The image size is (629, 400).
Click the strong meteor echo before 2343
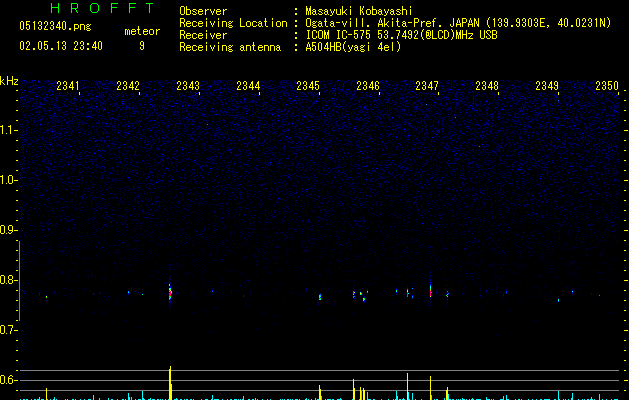coord(170,293)
